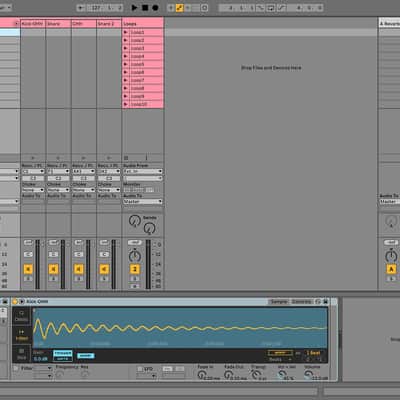Arm the Loops track for recording

click(135, 286)
